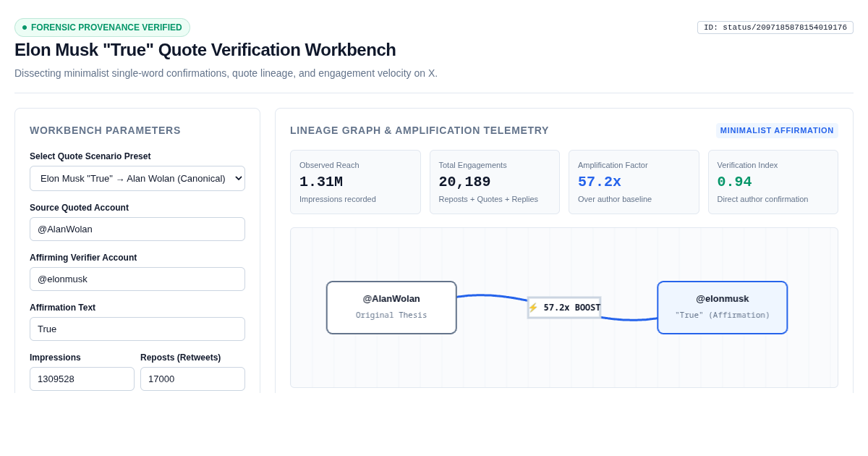
Task: Select the 0.94 verification index value
Action: click(x=734, y=182)
